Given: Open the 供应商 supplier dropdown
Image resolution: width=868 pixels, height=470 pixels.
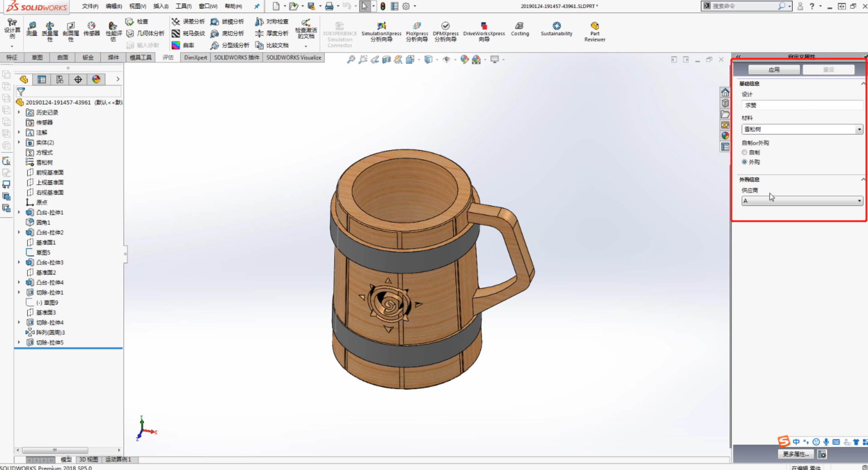Looking at the screenshot, I should [859, 201].
